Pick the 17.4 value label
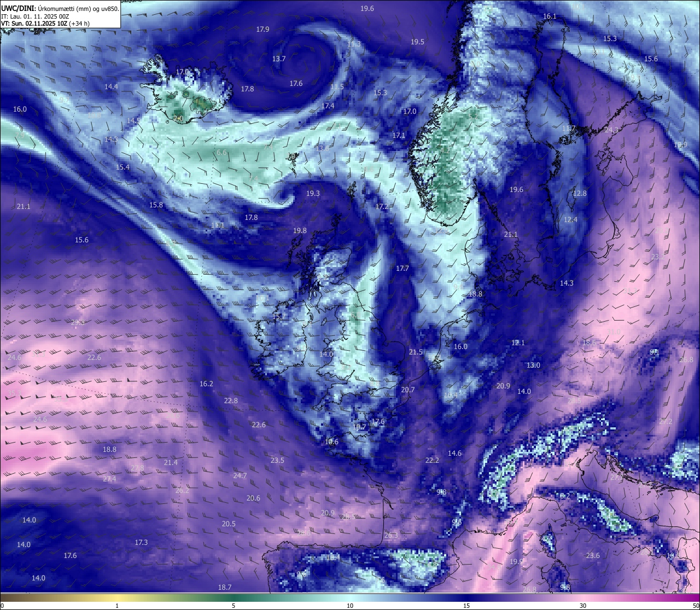 pyautogui.click(x=328, y=106)
